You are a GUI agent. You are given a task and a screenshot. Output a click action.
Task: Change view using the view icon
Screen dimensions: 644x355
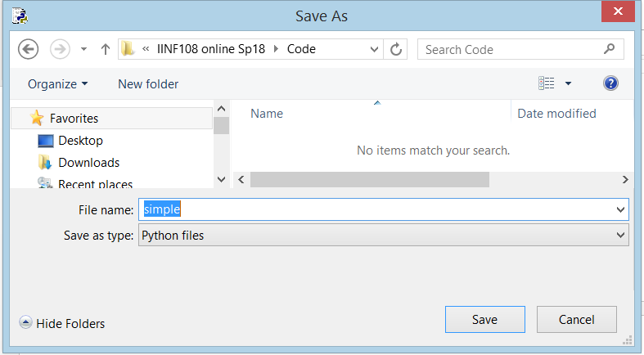(547, 83)
